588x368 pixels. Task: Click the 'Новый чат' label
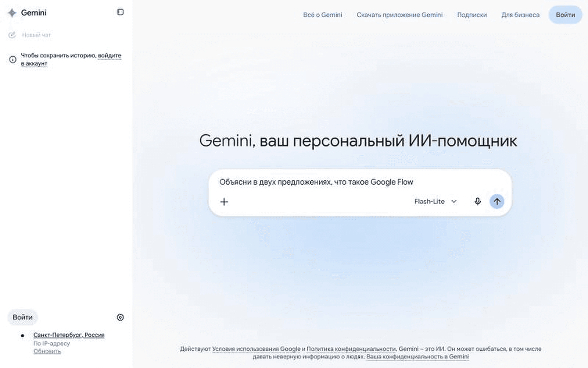coord(36,35)
